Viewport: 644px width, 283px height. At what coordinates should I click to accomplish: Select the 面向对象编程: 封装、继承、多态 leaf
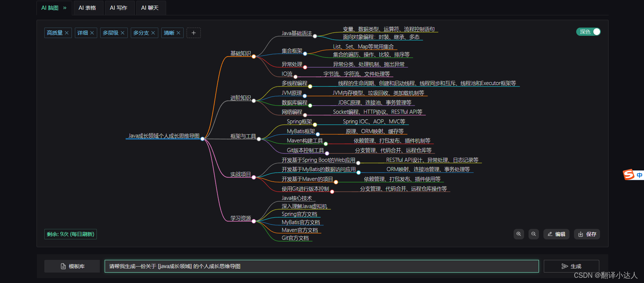(381, 37)
